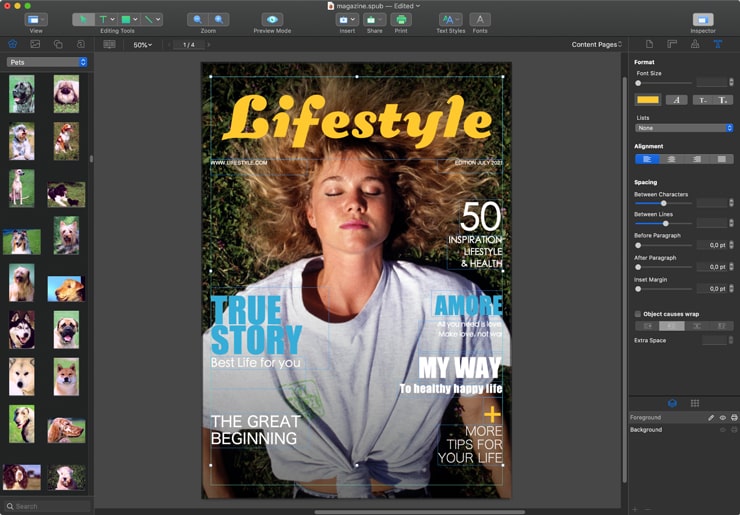740x515 pixels.
Task: Open the Photos library tab in source panel
Action: pyautogui.click(x=35, y=44)
